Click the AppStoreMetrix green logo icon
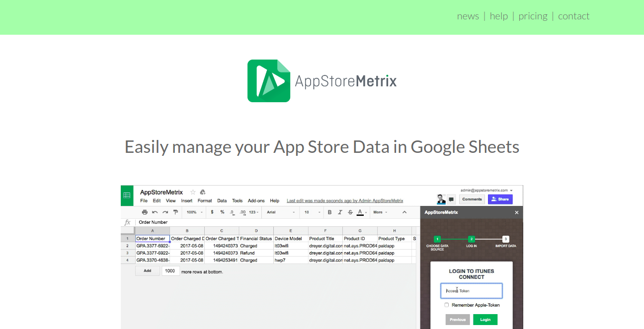The height and width of the screenshot is (329, 644). click(x=269, y=81)
